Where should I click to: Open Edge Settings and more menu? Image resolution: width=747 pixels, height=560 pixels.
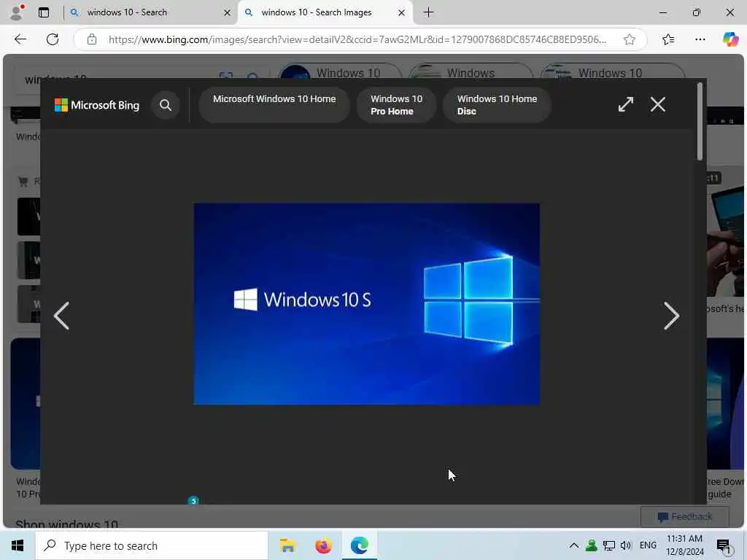point(700,39)
